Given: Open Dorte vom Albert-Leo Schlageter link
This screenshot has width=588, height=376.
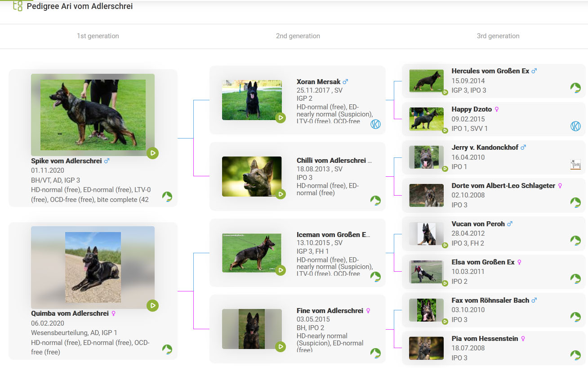Looking at the screenshot, I should tap(503, 186).
